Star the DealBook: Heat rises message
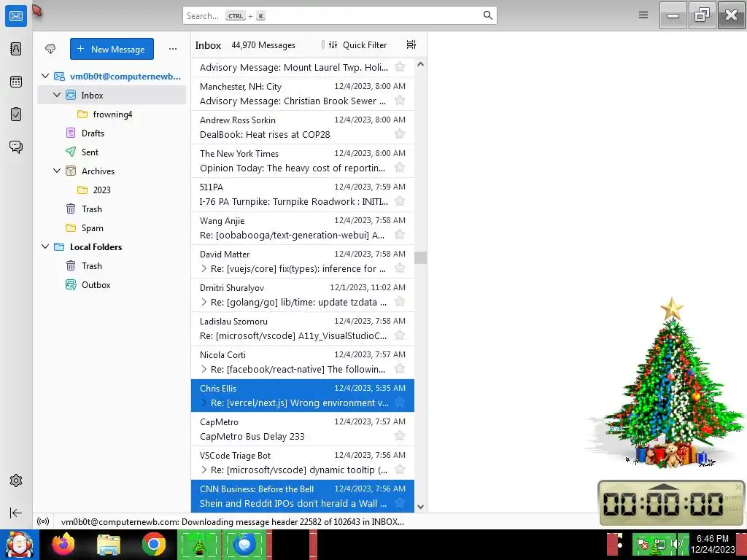Image resolution: width=747 pixels, height=560 pixels. pyautogui.click(x=400, y=134)
